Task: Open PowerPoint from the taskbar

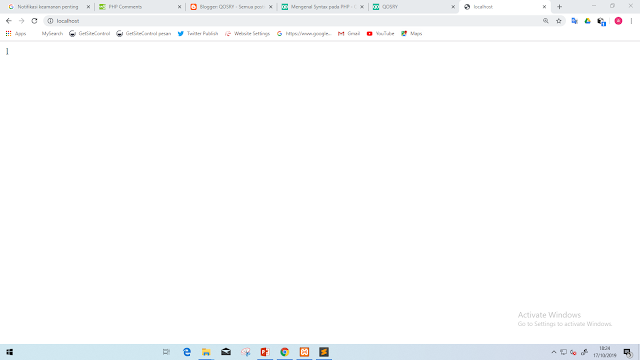Action: [265, 352]
